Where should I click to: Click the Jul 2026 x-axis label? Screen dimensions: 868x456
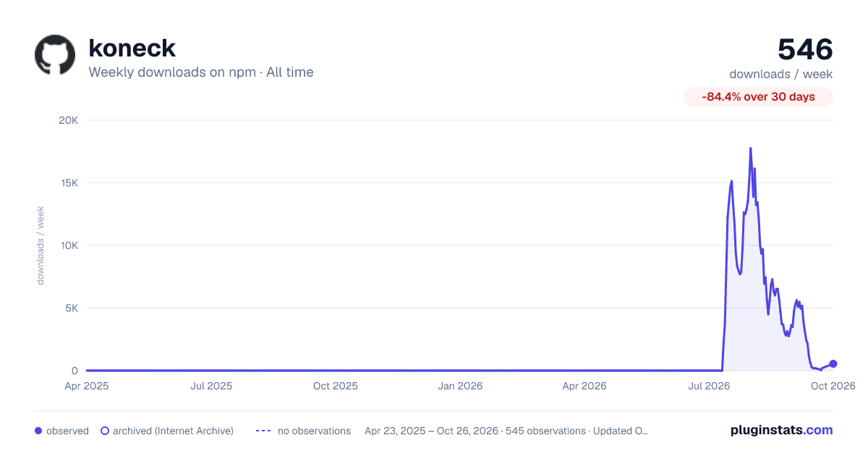point(708,386)
